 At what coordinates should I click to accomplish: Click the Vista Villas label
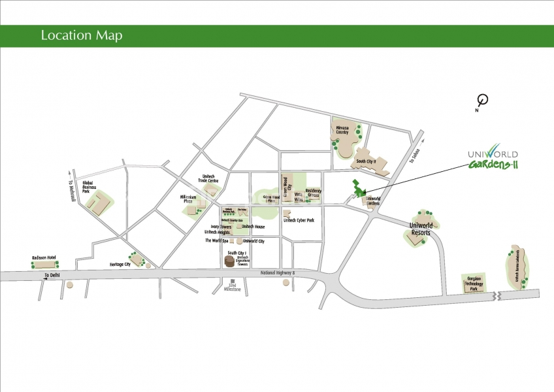(x=298, y=197)
